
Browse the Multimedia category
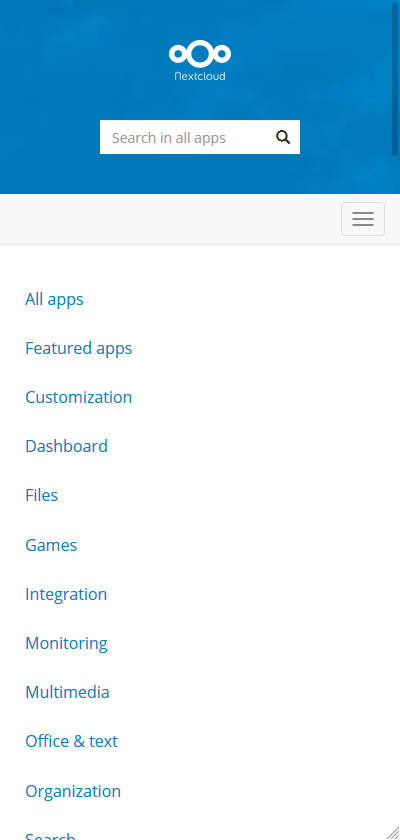(67, 692)
